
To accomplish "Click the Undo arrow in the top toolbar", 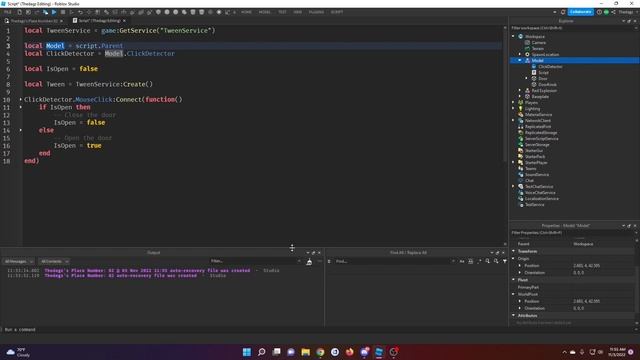I will (x=80, y=12).
